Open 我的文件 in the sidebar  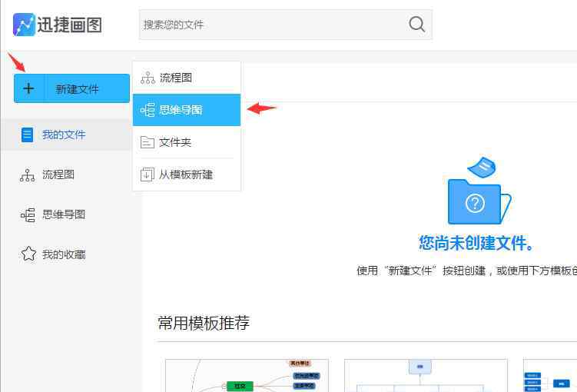[x=66, y=135]
